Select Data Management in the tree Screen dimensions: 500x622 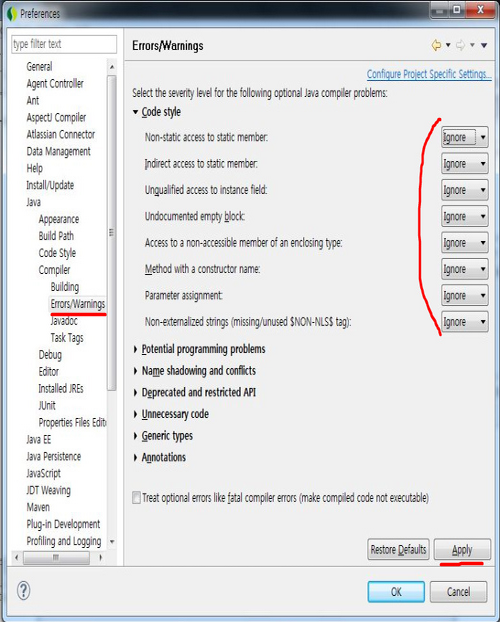[x=58, y=152]
